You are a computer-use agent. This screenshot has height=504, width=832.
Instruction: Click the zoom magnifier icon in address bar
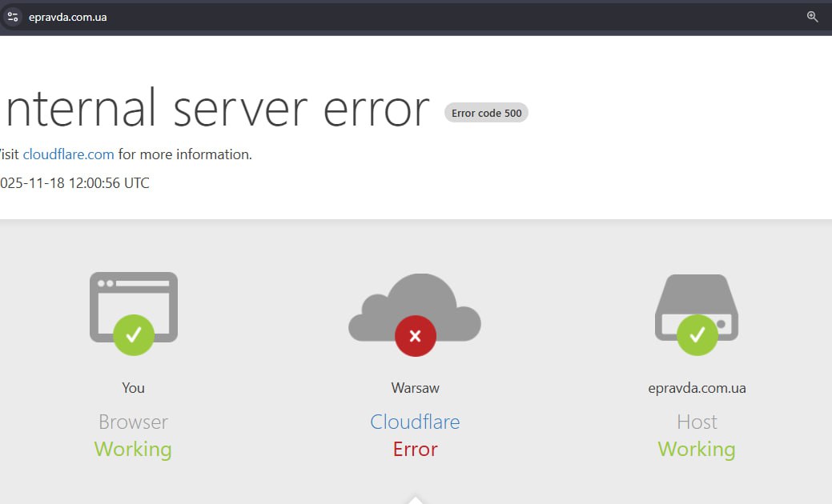(x=812, y=17)
